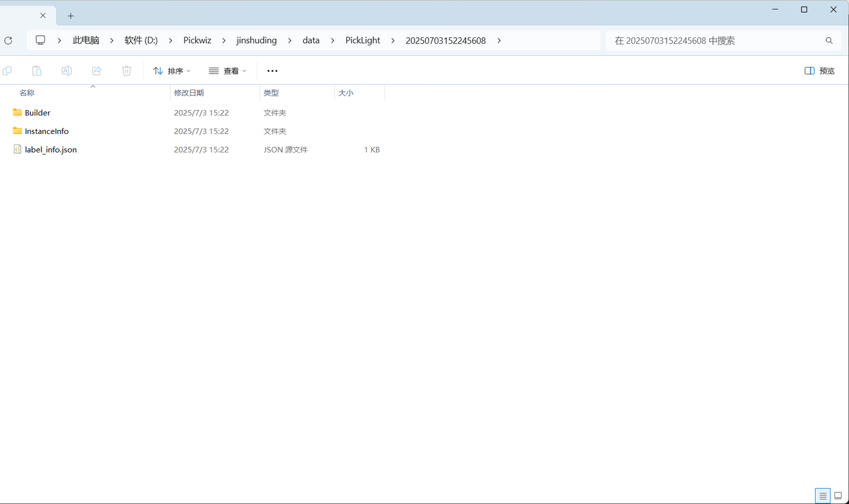Click the Refresh icon beside address bar
The width and height of the screenshot is (849, 504).
point(8,40)
